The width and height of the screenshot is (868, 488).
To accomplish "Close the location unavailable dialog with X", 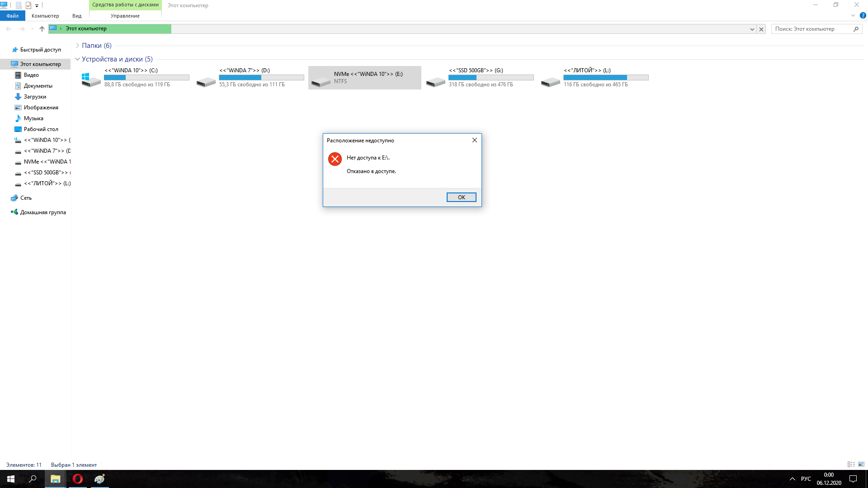I will coord(474,140).
